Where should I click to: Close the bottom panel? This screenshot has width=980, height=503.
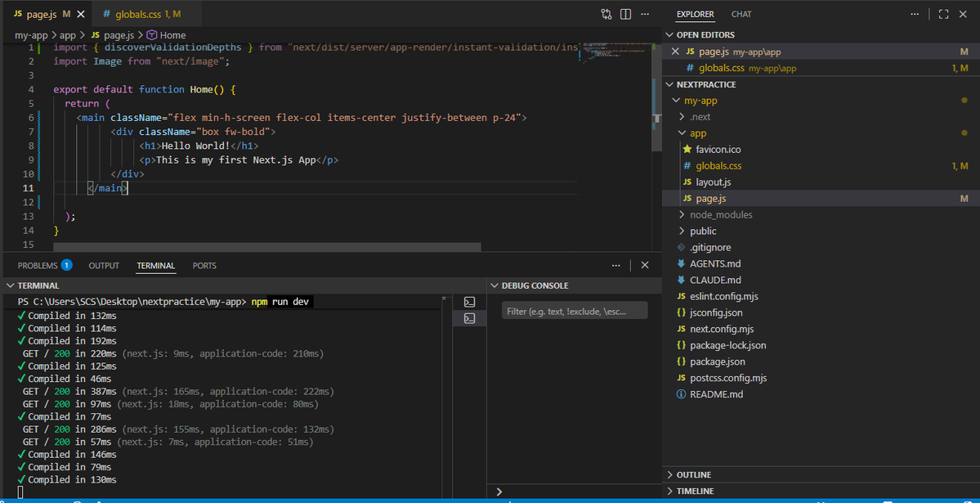click(645, 265)
